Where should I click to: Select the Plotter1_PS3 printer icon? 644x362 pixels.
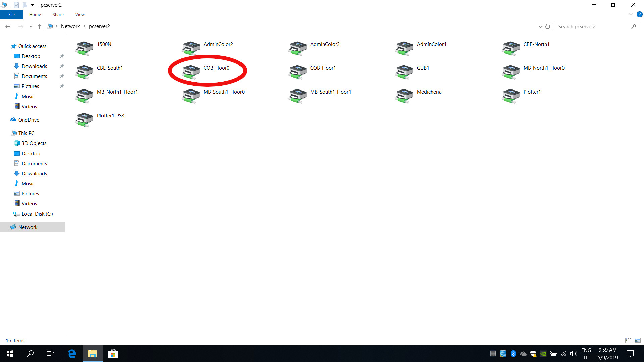[84, 120]
